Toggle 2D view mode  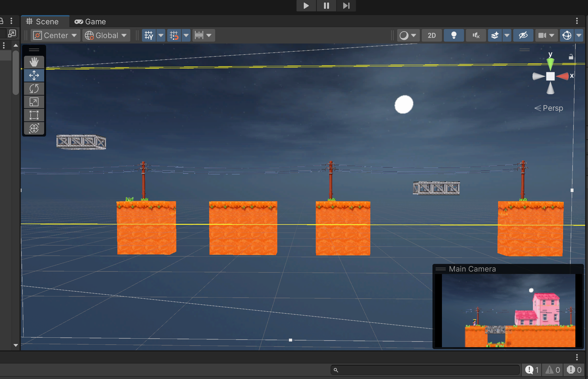click(432, 35)
